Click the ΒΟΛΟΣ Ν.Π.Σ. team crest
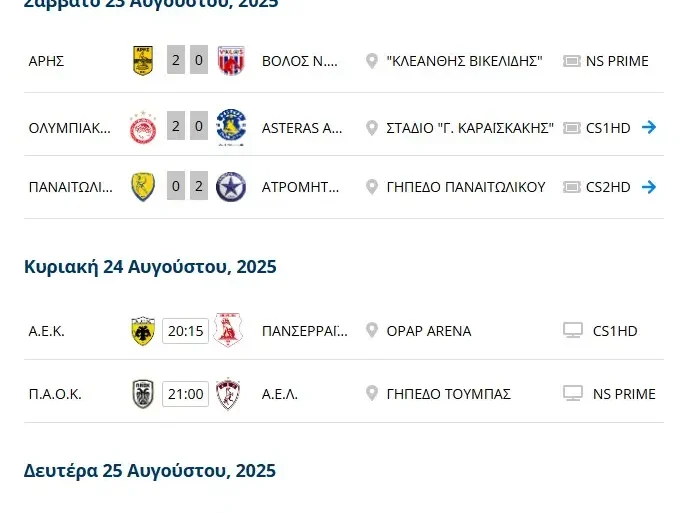The width and height of the screenshot is (686, 513). [231, 61]
